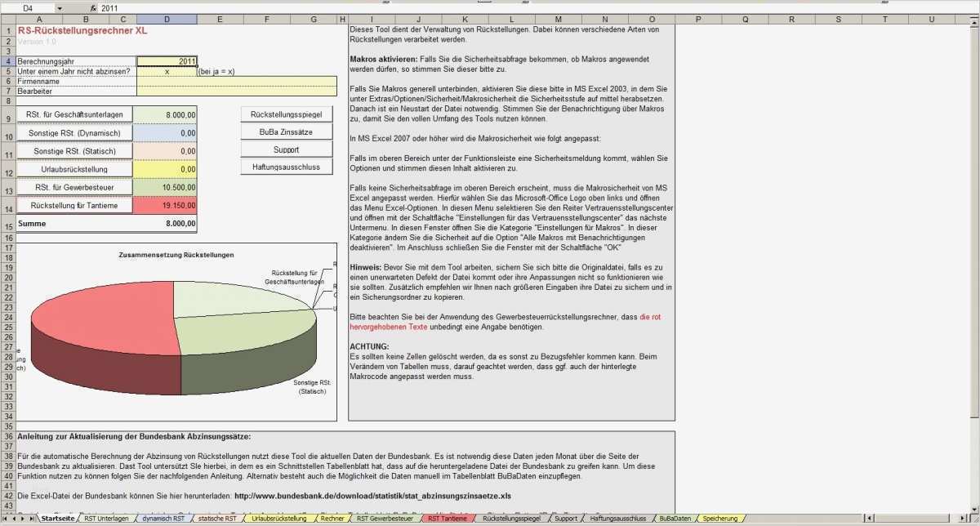Open the bundesbank.de download link
The width and height of the screenshot is (980, 526).
click(372, 496)
